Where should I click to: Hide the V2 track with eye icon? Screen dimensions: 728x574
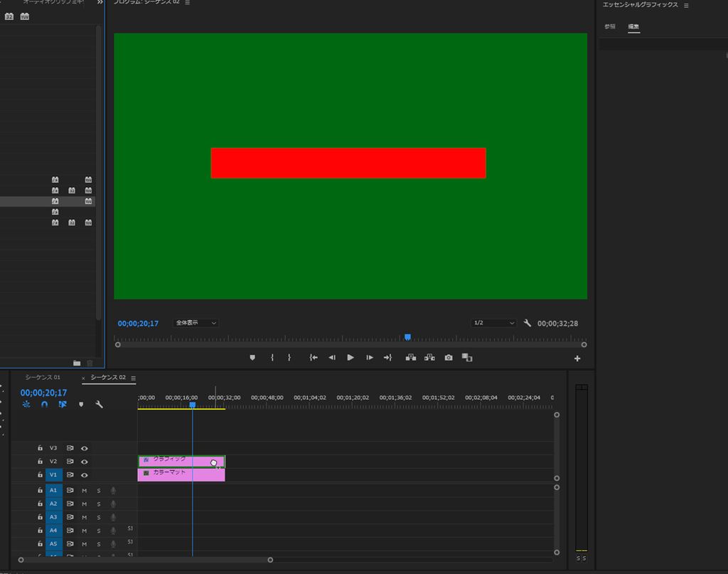[85, 462]
